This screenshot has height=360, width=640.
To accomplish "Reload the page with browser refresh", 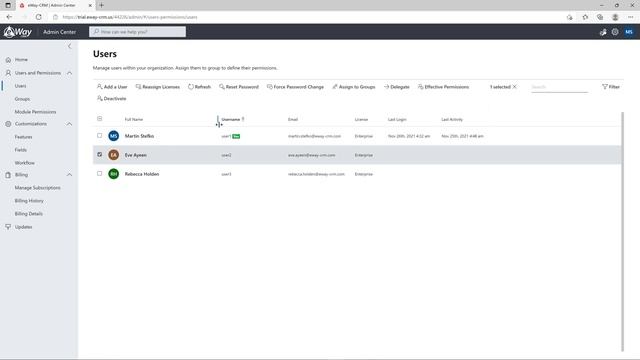I will [38, 17].
